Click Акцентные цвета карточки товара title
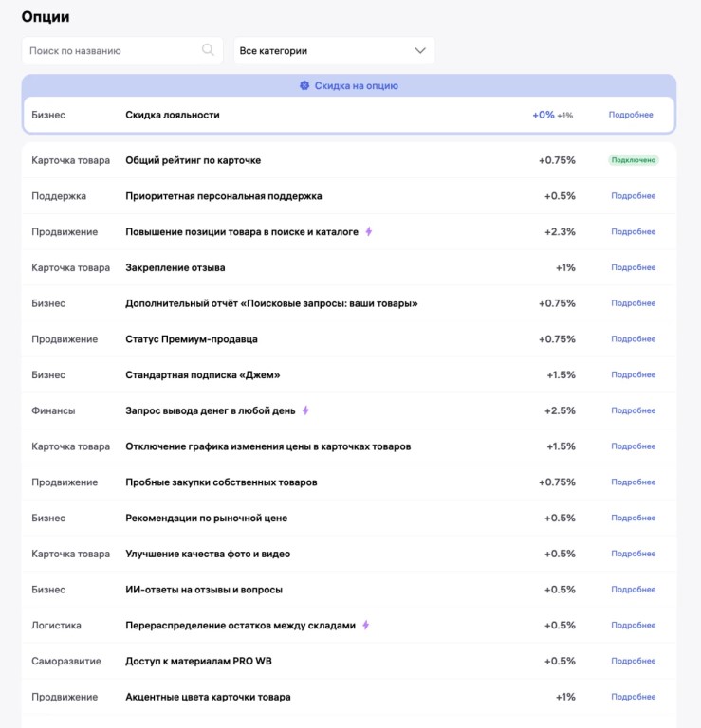701x728 pixels. tap(208, 697)
